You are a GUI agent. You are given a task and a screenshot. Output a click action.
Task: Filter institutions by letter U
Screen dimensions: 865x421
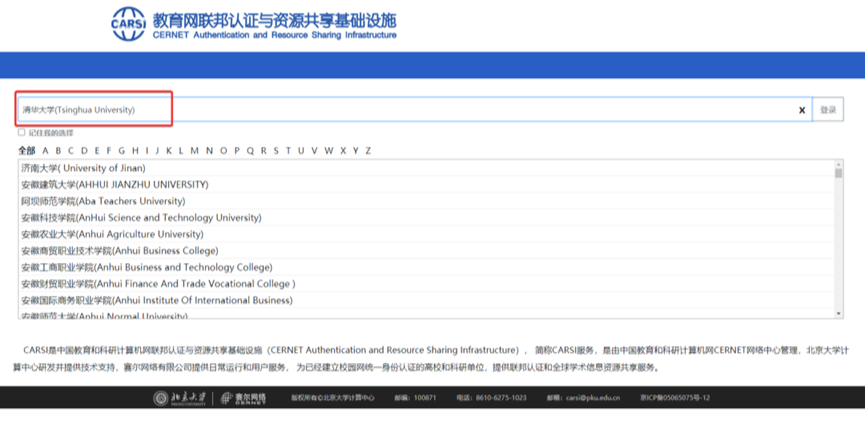[x=301, y=151]
